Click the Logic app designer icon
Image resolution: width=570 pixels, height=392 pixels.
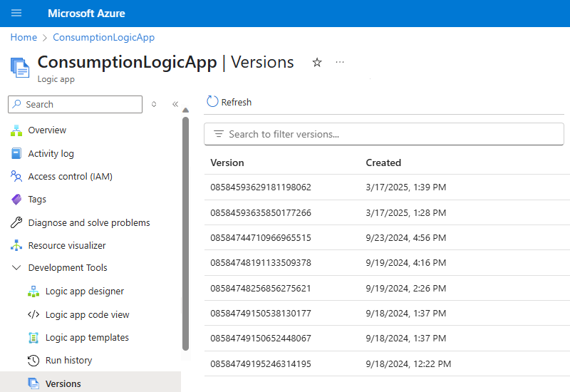pos(33,292)
